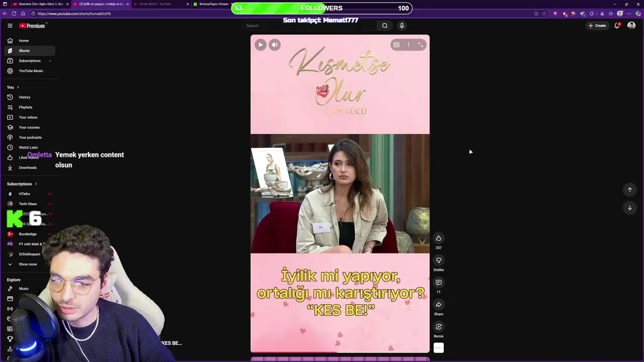Like the Short with 357 likes
The height and width of the screenshot is (362, 644).
[x=439, y=238]
